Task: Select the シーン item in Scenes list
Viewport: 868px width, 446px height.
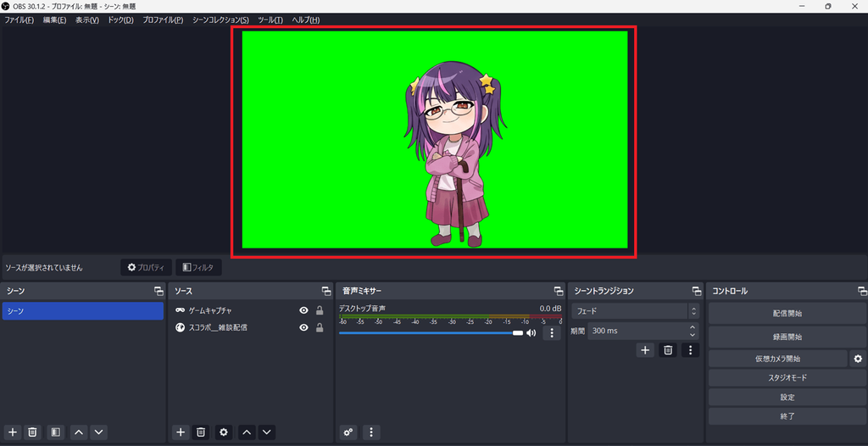Action: [x=83, y=311]
